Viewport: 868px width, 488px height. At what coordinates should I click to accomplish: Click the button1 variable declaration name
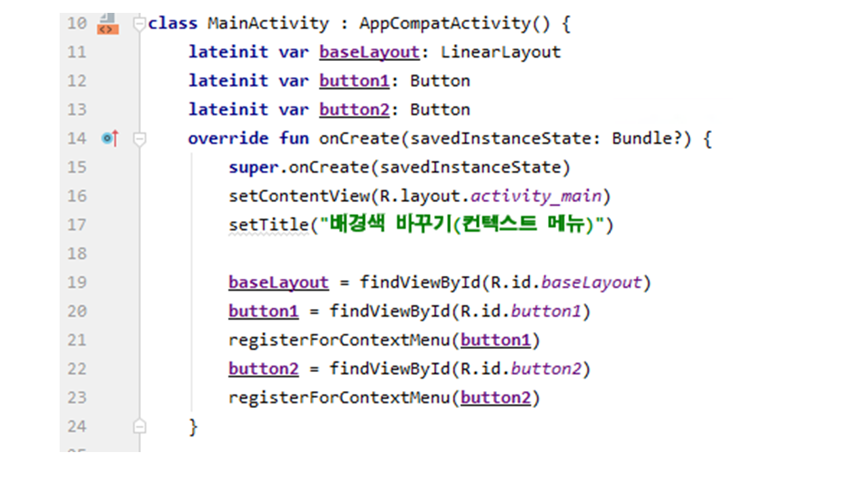(354, 81)
